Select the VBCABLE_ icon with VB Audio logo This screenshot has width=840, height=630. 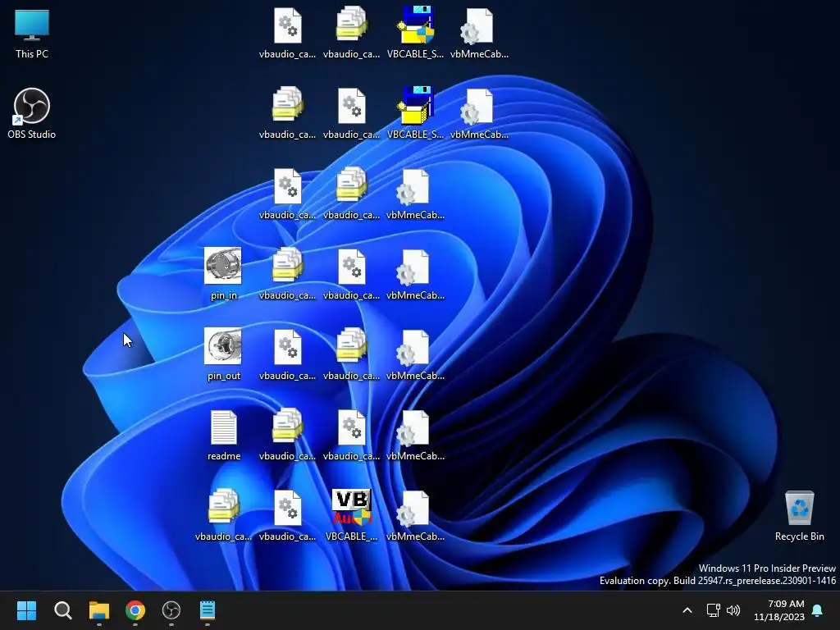coord(351,515)
